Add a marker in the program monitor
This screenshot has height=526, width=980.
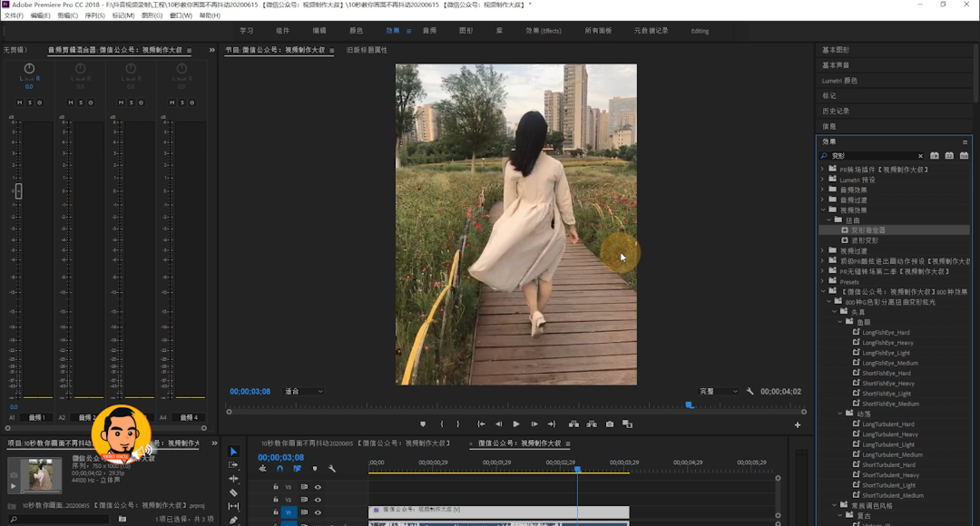pos(423,424)
